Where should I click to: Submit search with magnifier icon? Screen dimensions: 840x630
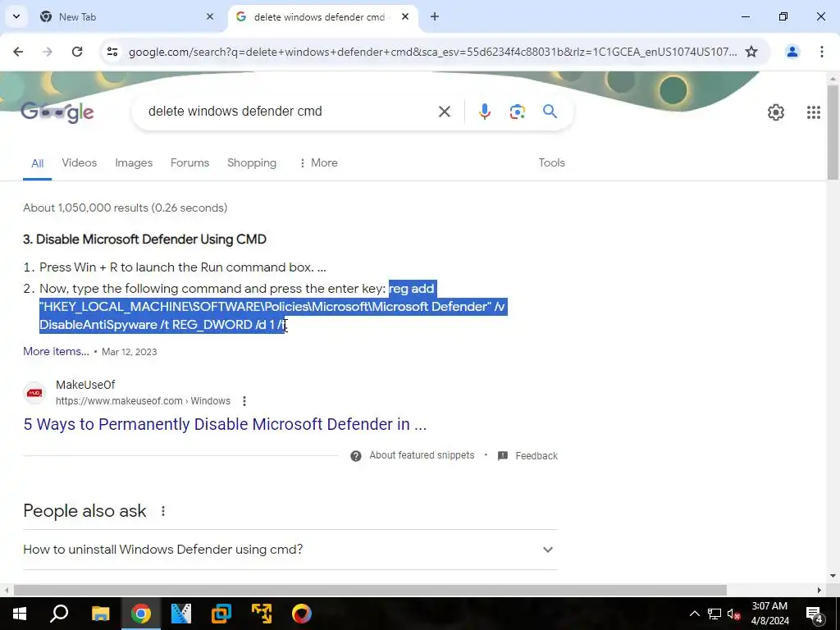550,112
